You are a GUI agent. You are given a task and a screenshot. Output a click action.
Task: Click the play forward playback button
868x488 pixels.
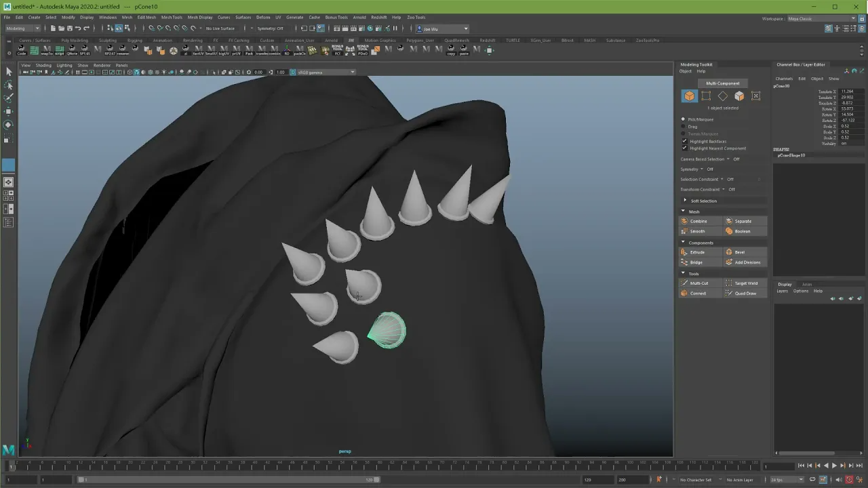pos(834,466)
